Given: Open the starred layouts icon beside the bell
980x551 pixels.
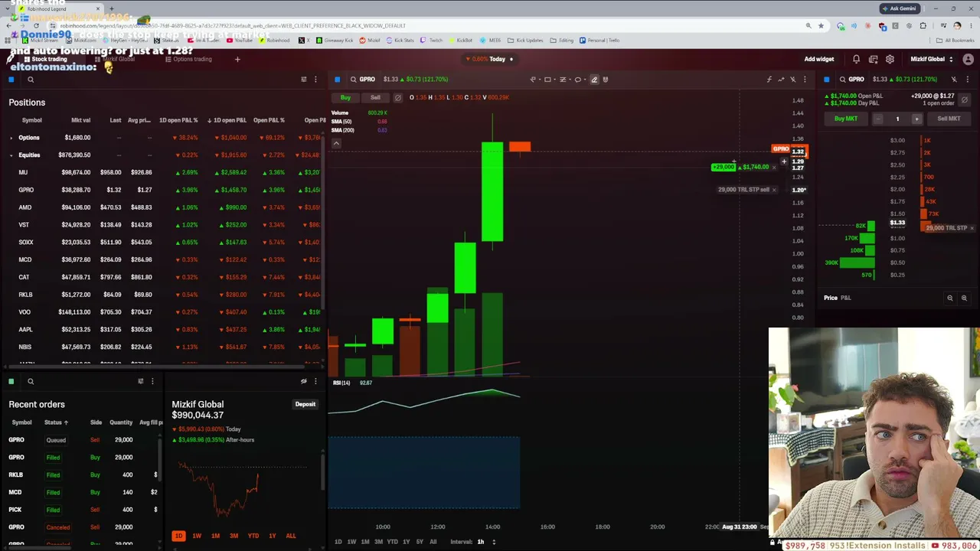Looking at the screenshot, I should tap(873, 59).
